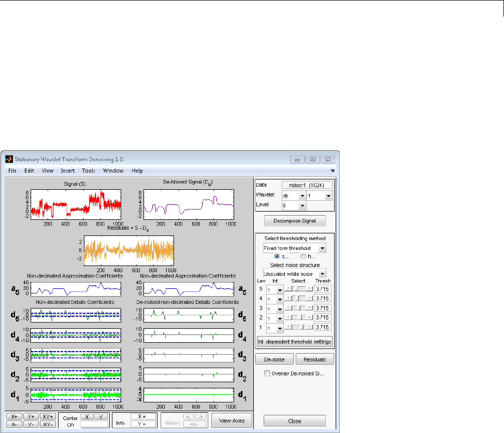
Task: Click the Decompose Signal button
Action: pyautogui.click(x=294, y=221)
